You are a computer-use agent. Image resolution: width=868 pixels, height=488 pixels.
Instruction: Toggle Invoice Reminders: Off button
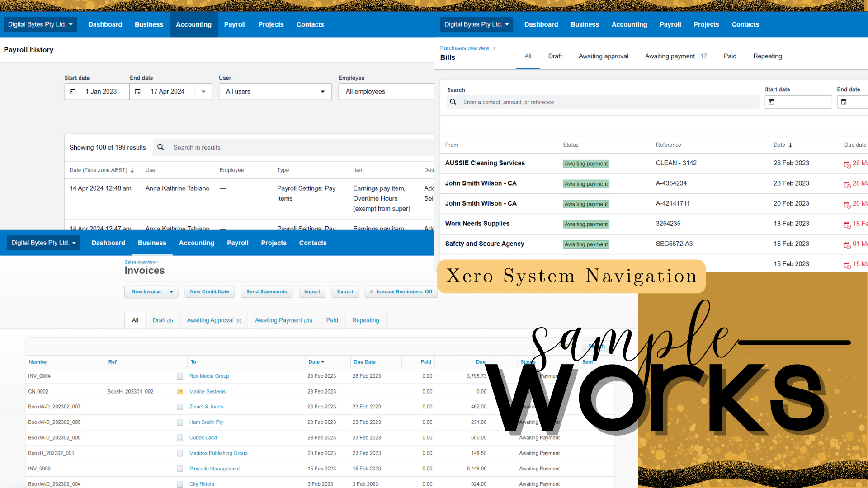coord(401,292)
